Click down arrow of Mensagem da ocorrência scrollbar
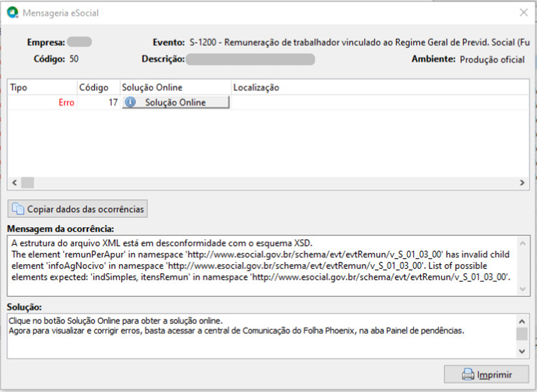The height and width of the screenshot is (392, 537). 523,289
